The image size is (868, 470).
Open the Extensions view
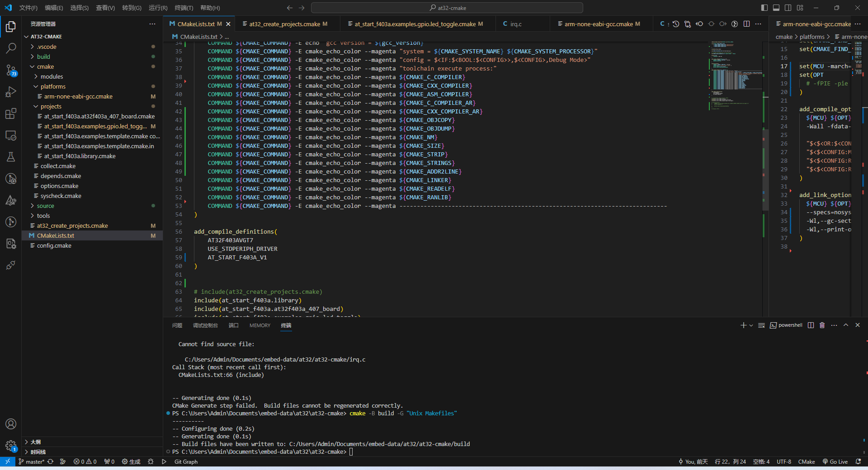[x=11, y=113]
